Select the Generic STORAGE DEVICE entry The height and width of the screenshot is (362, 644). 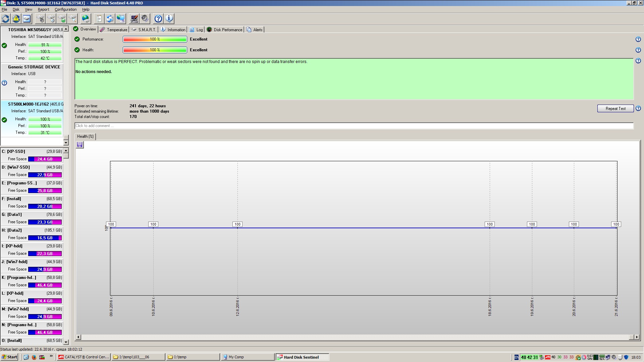coord(32,81)
